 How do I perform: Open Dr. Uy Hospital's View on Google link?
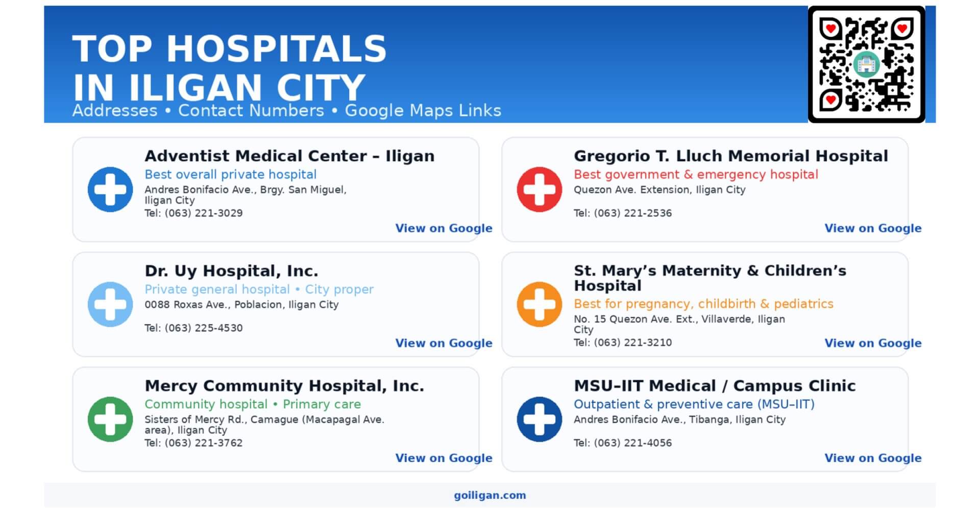(x=443, y=343)
